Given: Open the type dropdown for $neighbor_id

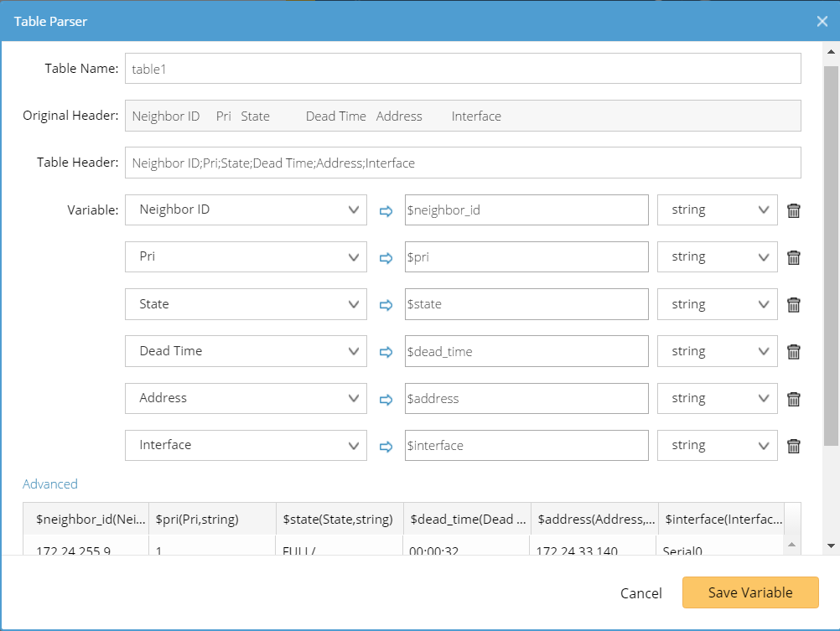Looking at the screenshot, I should tap(717, 209).
